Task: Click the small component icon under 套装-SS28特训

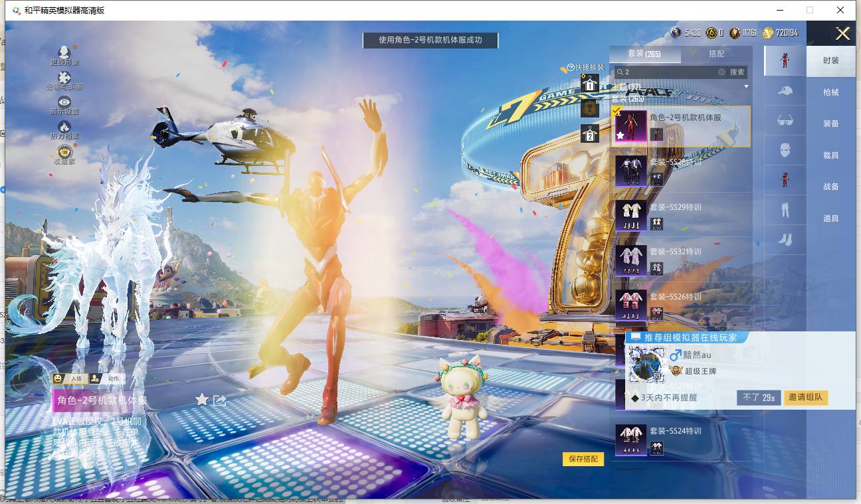Action: click(x=656, y=179)
